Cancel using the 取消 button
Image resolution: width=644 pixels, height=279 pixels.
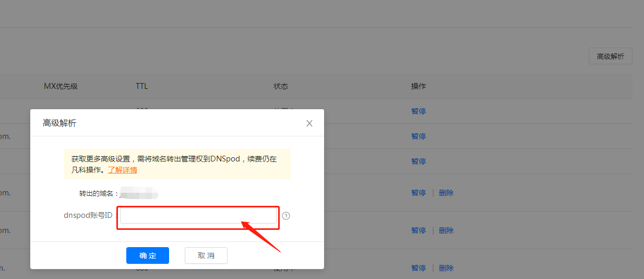(x=206, y=255)
